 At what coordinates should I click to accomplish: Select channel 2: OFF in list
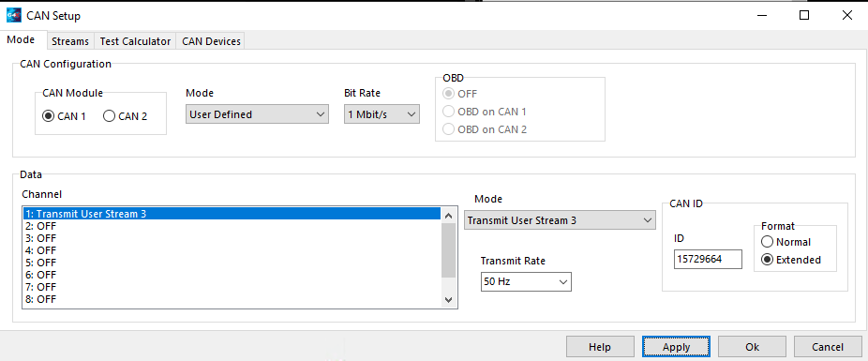coord(232,226)
